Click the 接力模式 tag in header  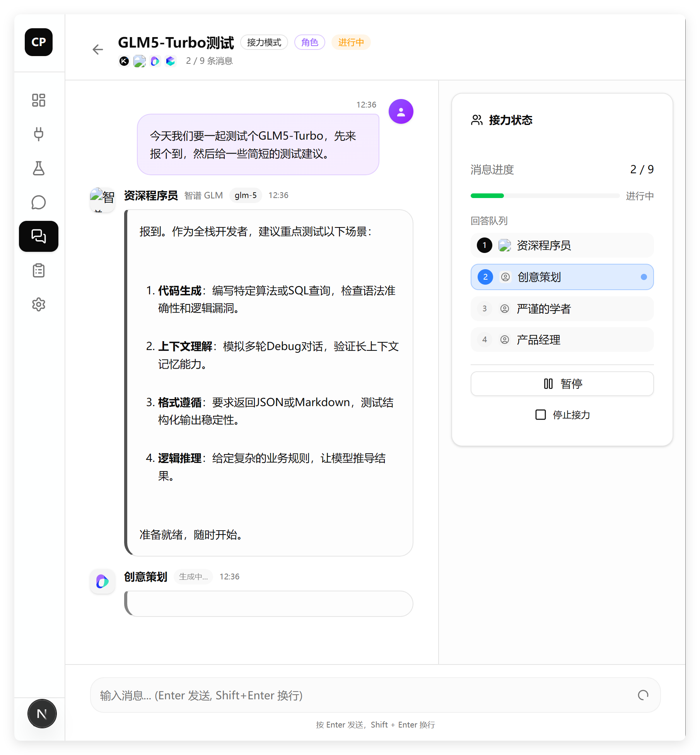(264, 42)
